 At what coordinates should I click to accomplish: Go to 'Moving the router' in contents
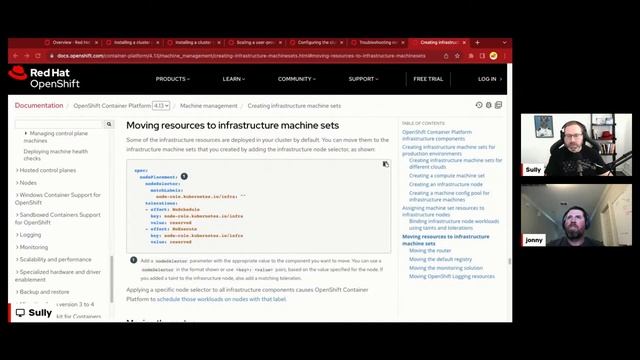430,251
